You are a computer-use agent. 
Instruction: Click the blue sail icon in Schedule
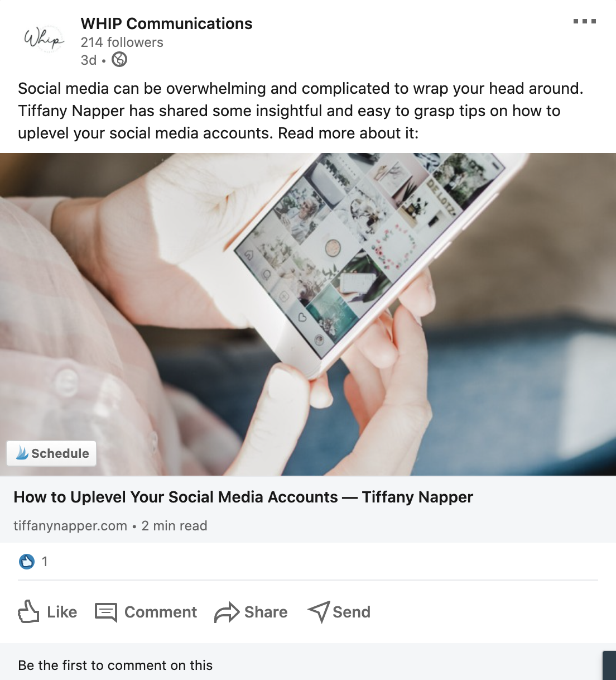(22, 453)
